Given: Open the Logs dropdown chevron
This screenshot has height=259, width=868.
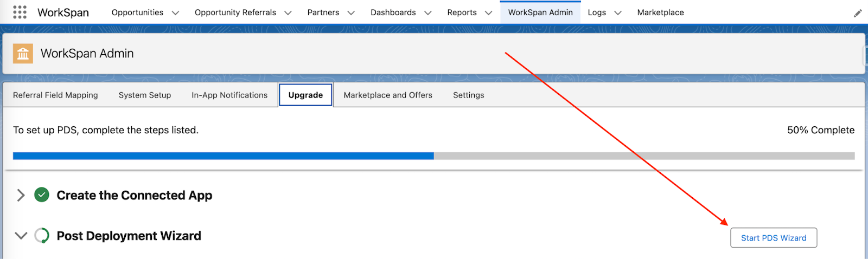Looking at the screenshot, I should tap(617, 13).
